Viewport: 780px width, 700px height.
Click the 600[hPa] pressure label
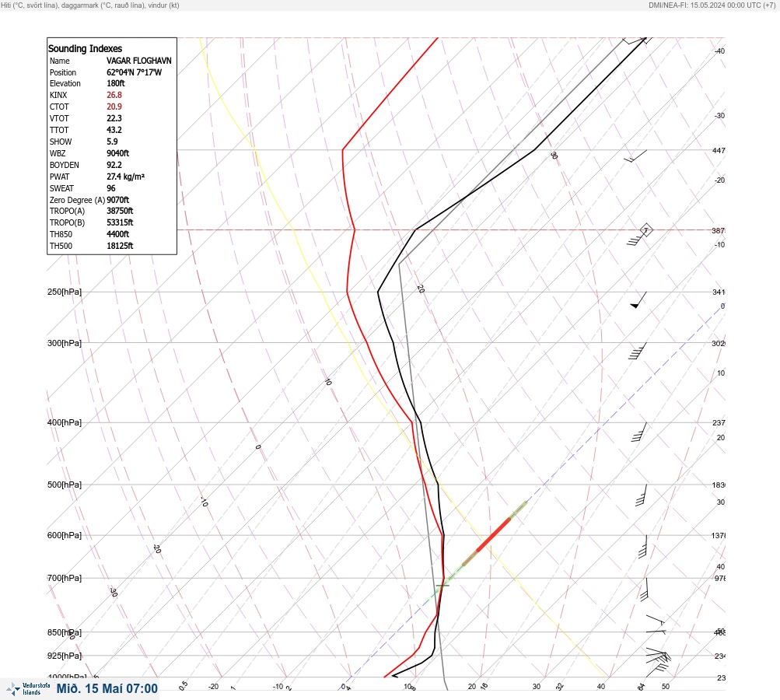(65, 536)
